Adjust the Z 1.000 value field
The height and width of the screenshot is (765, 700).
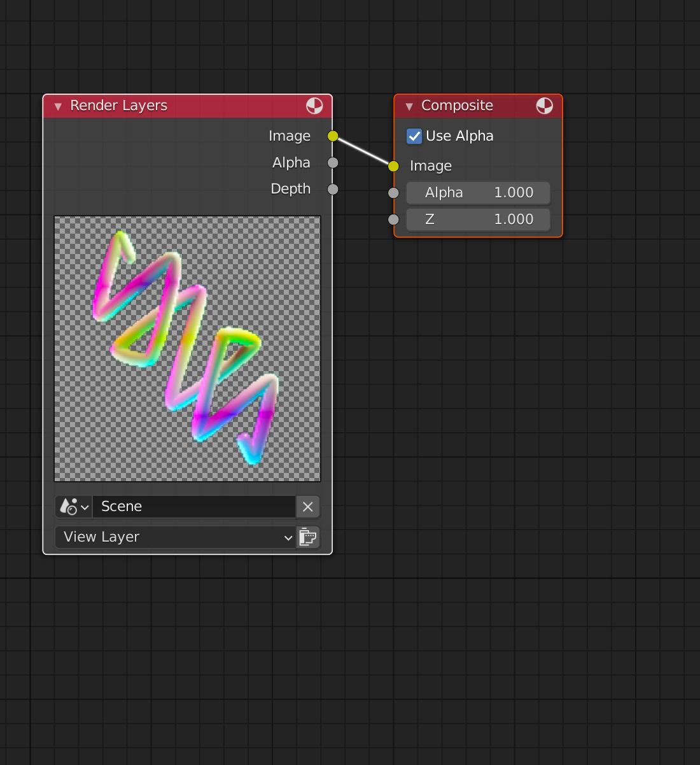478,220
